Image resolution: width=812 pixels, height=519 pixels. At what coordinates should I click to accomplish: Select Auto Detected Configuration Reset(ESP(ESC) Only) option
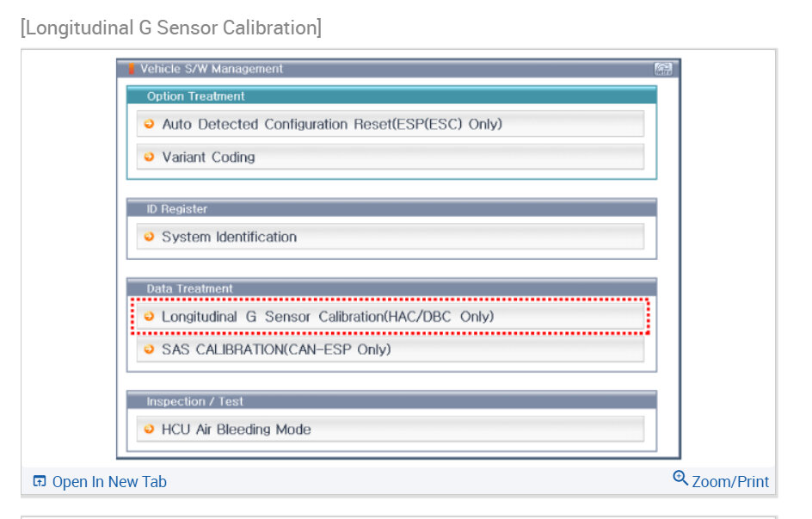(332, 124)
